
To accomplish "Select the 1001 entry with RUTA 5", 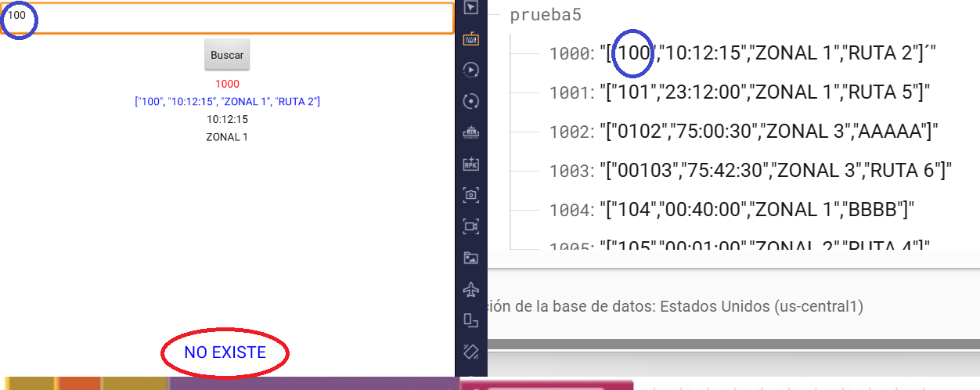I will tap(739, 92).
